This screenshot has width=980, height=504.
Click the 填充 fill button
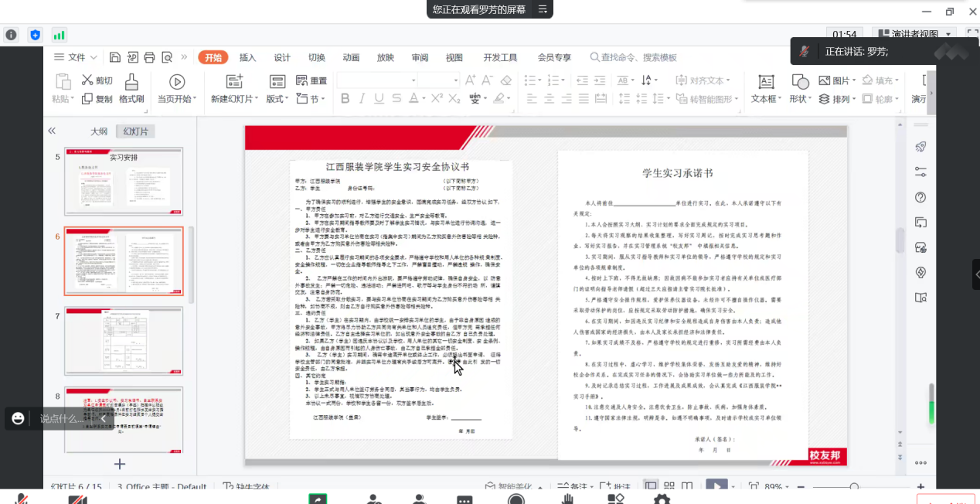coord(880,80)
